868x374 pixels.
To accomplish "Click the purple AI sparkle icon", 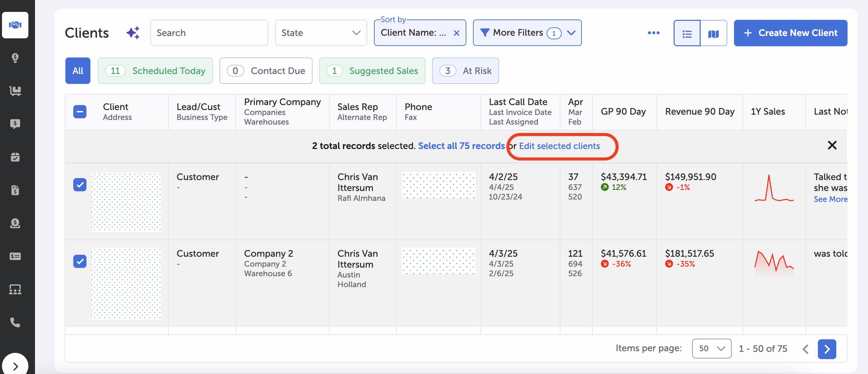I will click(133, 33).
